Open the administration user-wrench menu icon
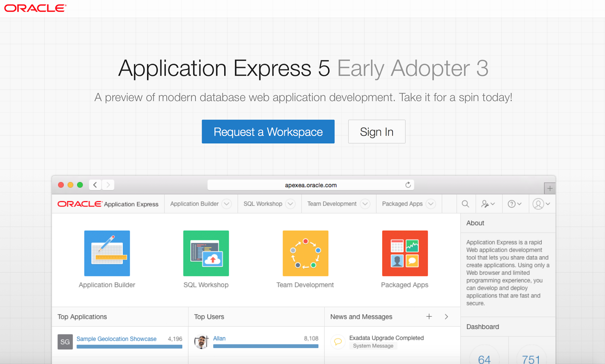 coord(488,204)
